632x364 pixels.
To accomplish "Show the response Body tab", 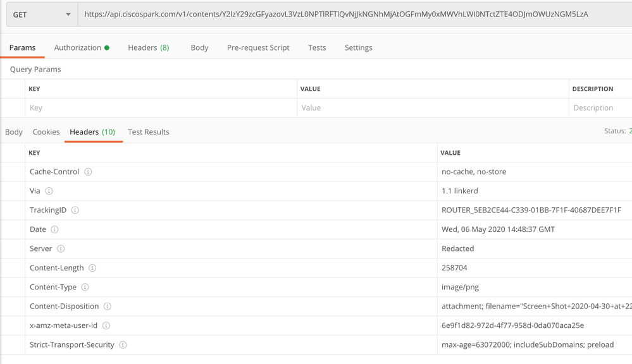I will (x=14, y=132).
